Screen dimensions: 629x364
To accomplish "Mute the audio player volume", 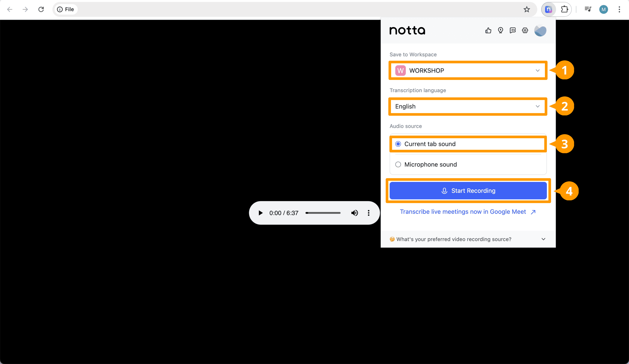I will pos(354,213).
